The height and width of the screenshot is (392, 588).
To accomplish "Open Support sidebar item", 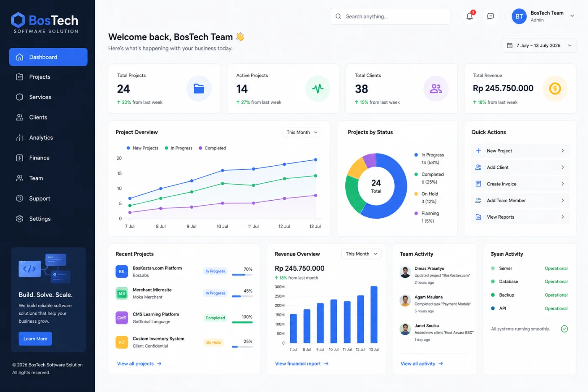I will [48, 199].
